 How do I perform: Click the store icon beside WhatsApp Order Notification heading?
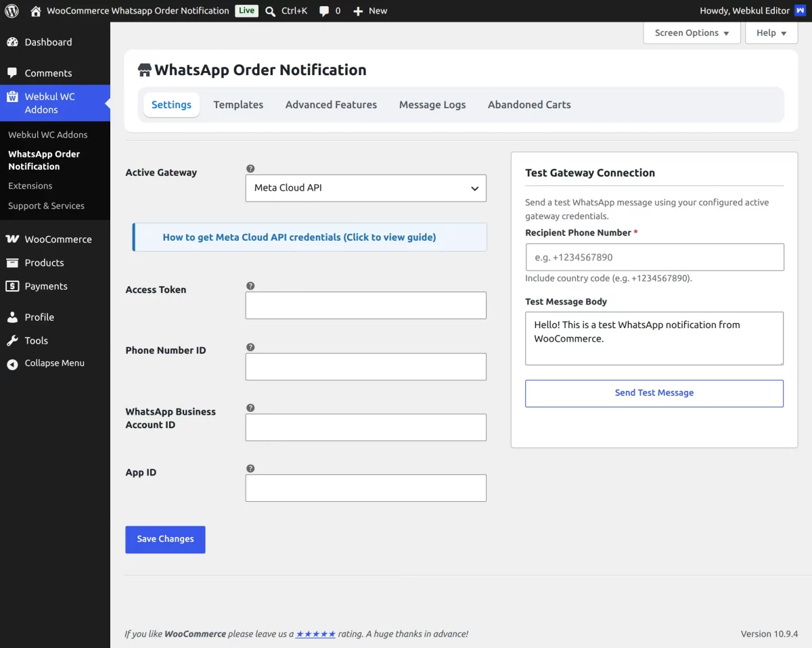144,70
